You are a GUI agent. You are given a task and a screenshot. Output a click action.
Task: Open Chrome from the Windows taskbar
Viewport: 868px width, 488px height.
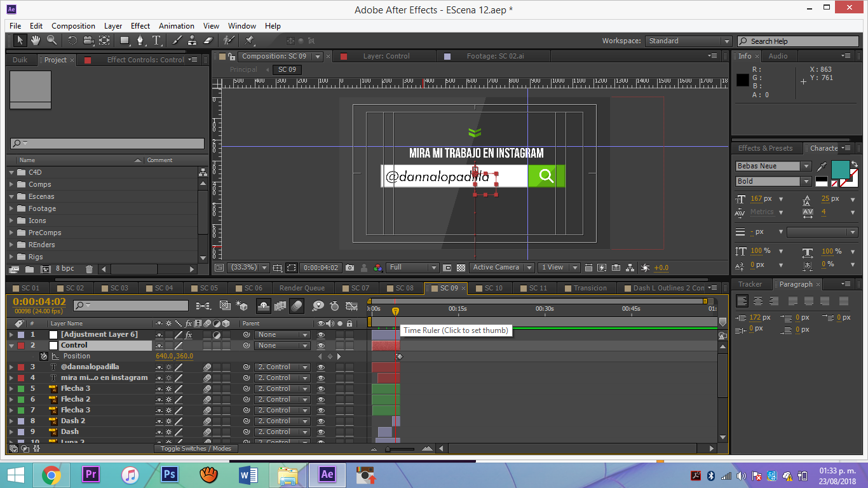(51, 475)
